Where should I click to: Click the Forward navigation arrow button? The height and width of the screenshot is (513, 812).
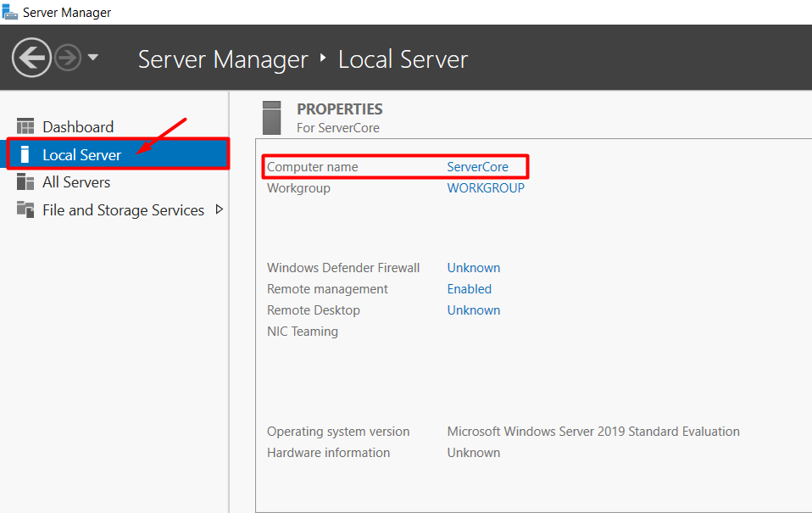pos(68,58)
